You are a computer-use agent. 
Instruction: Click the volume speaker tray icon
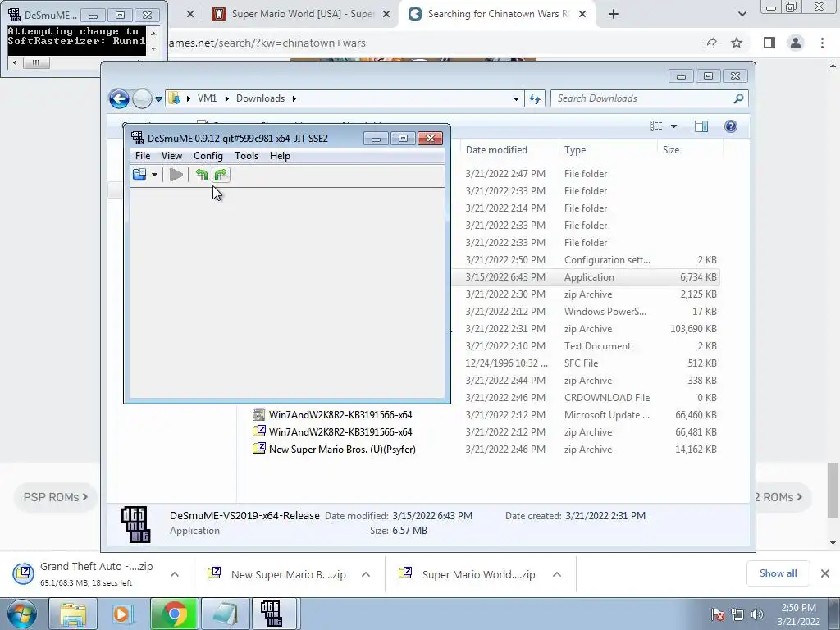click(757, 614)
